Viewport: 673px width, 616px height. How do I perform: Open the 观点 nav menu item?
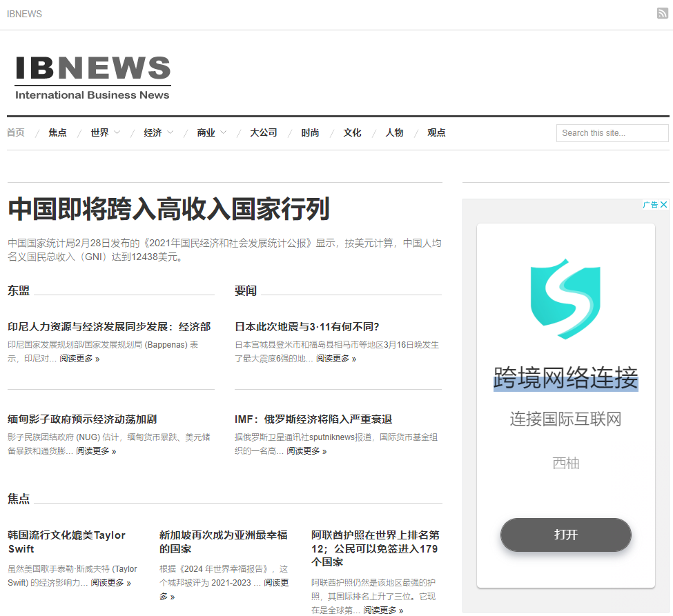[436, 132]
